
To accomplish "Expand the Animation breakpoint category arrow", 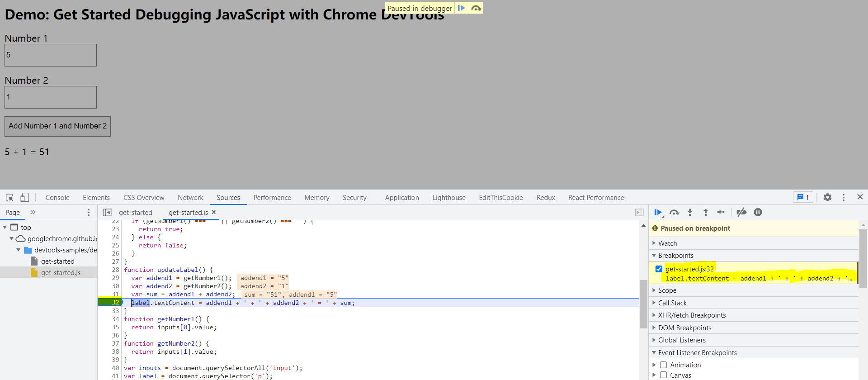I will coord(654,365).
